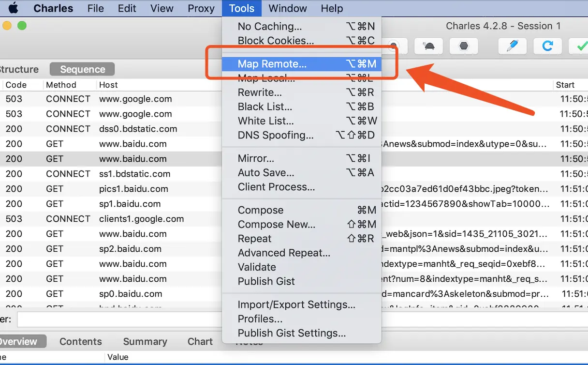The width and height of the screenshot is (588, 365).
Task: Open the Contents tab
Action: pyautogui.click(x=81, y=341)
